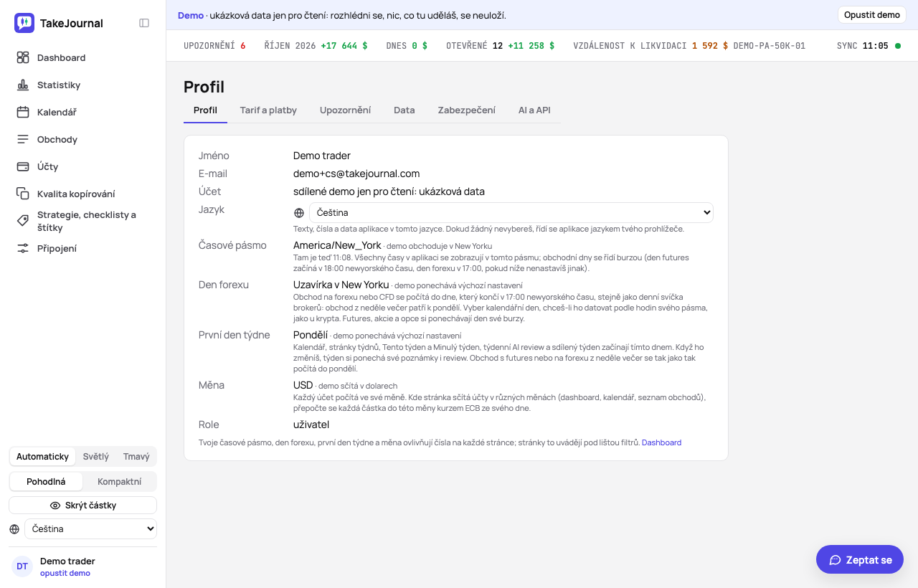Open the Připojení sliders icon

pyautogui.click(x=23, y=248)
